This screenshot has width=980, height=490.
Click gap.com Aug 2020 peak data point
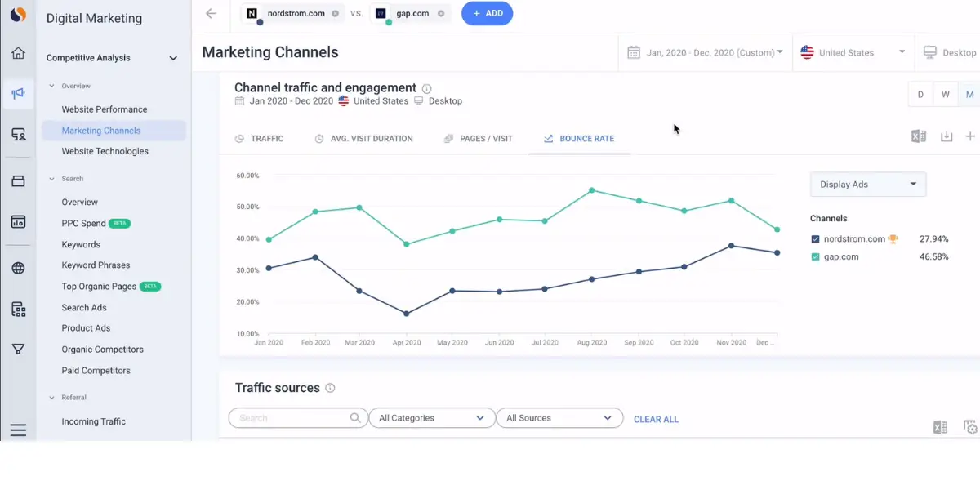point(591,190)
